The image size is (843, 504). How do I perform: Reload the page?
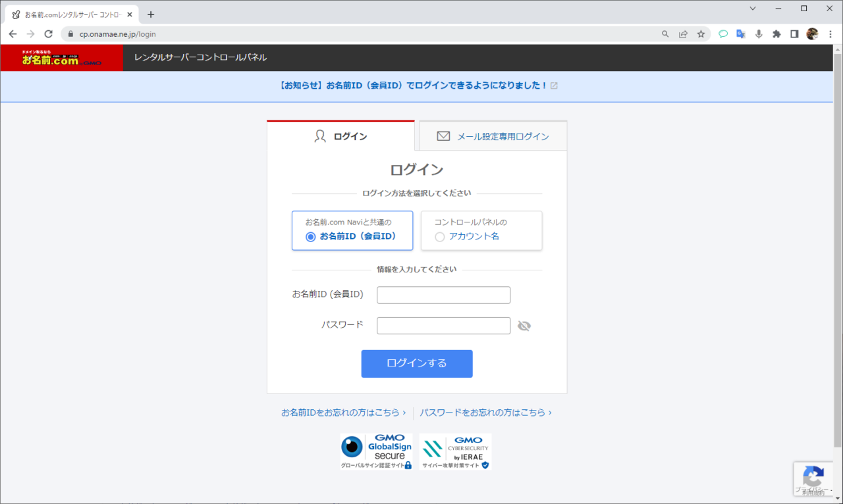pyautogui.click(x=48, y=34)
